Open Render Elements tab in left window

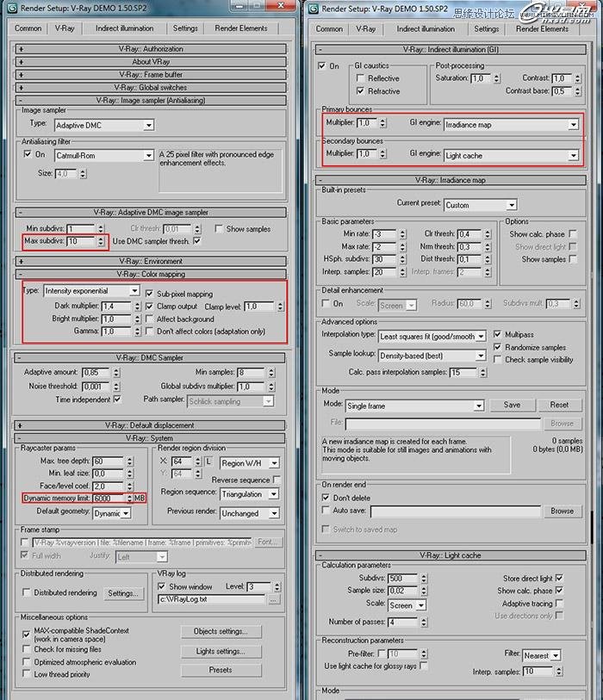coord(240,28)
